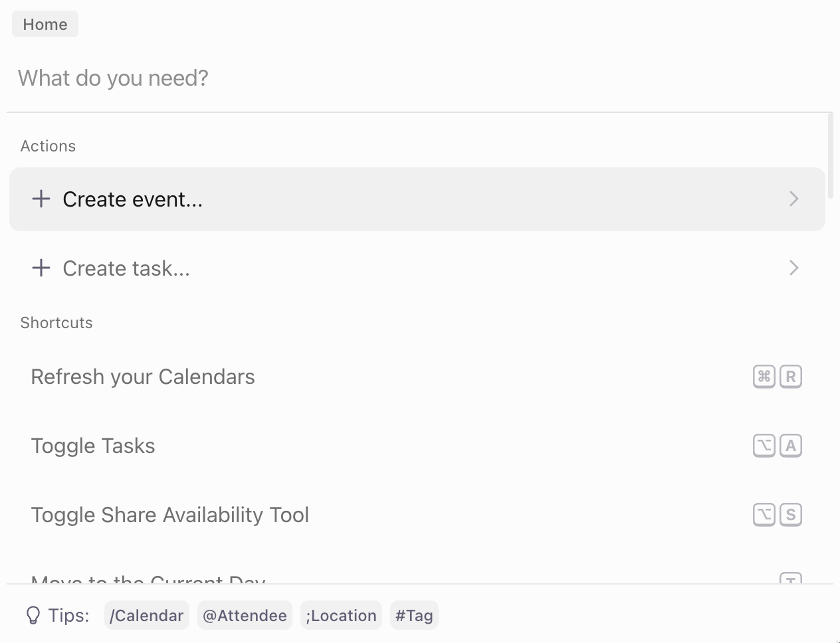Click the Command key icon for Refresh
This screenshot has height=643, width=840.
[764, 377]
